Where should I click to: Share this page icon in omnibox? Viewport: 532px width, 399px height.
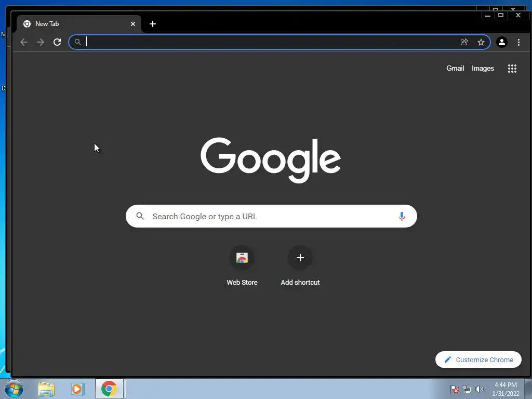pos(464,42)
